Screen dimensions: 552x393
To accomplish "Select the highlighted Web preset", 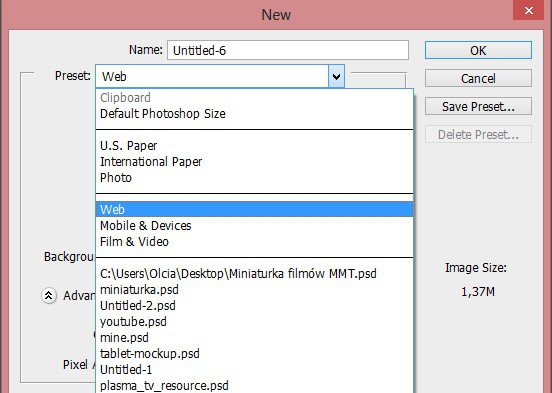I will point(254,209).
